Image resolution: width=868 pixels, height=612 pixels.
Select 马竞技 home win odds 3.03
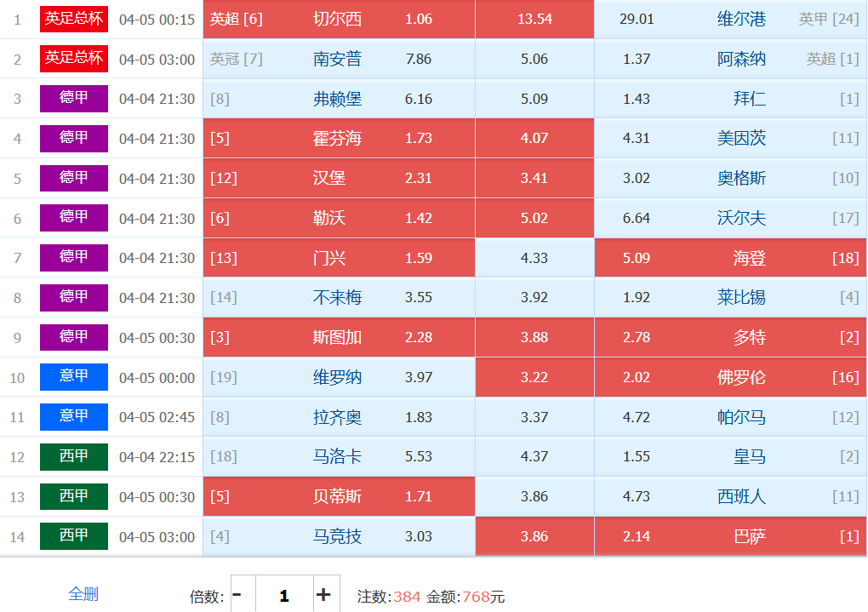[339, 536]
